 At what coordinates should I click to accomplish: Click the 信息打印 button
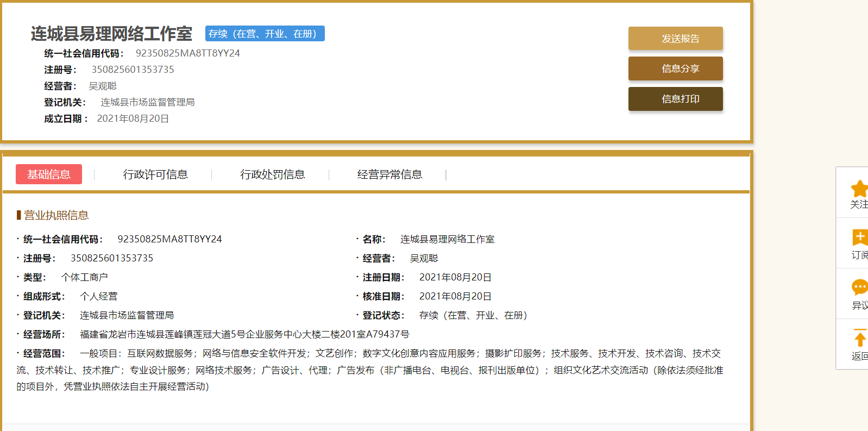coord(676,99)
